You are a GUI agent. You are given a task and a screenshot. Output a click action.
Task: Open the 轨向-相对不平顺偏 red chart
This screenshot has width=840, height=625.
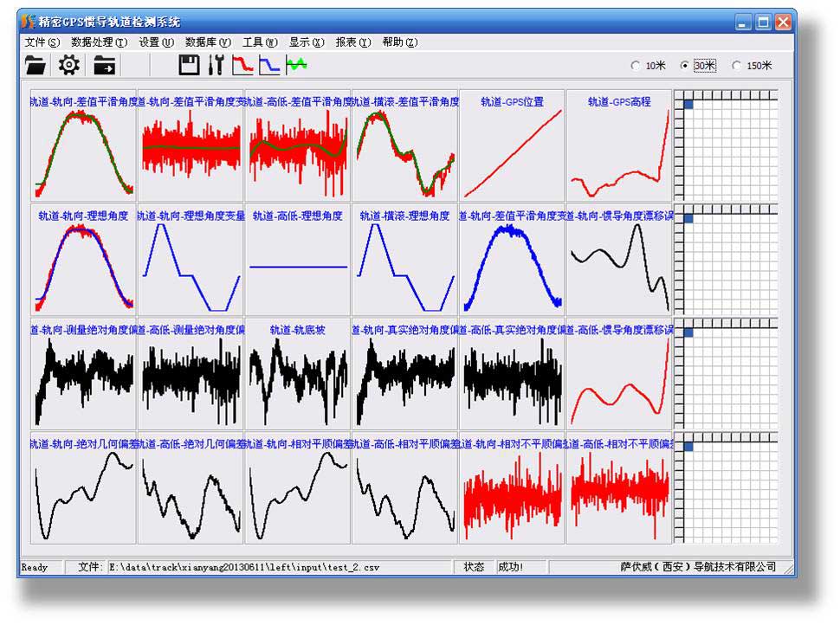click(x=512, y=488)
